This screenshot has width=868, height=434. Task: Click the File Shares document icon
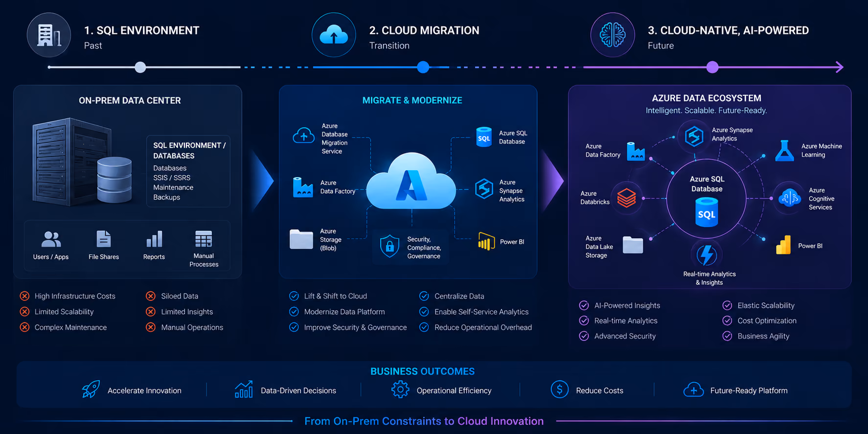tap(104, 239)
